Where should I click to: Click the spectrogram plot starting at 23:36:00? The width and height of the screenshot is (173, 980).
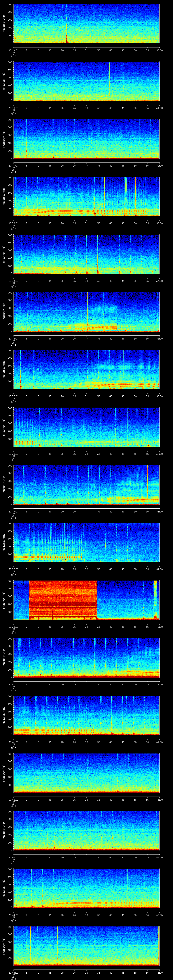87,427
